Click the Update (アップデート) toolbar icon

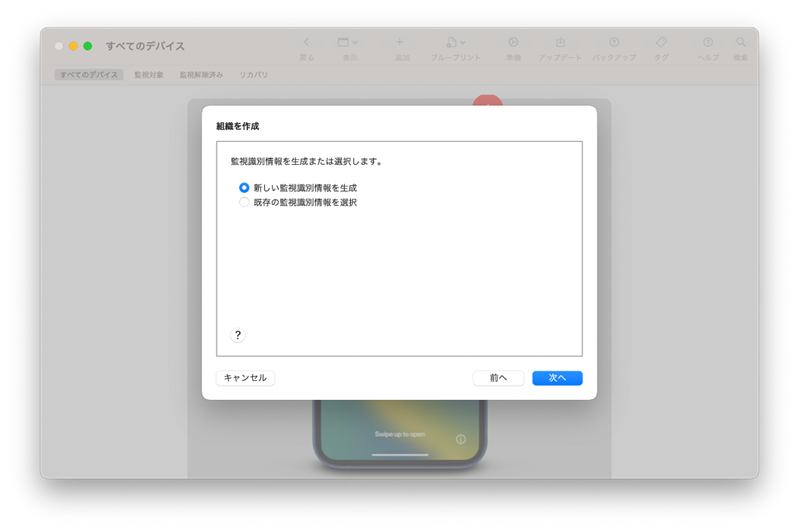click(x=560, y=42)
